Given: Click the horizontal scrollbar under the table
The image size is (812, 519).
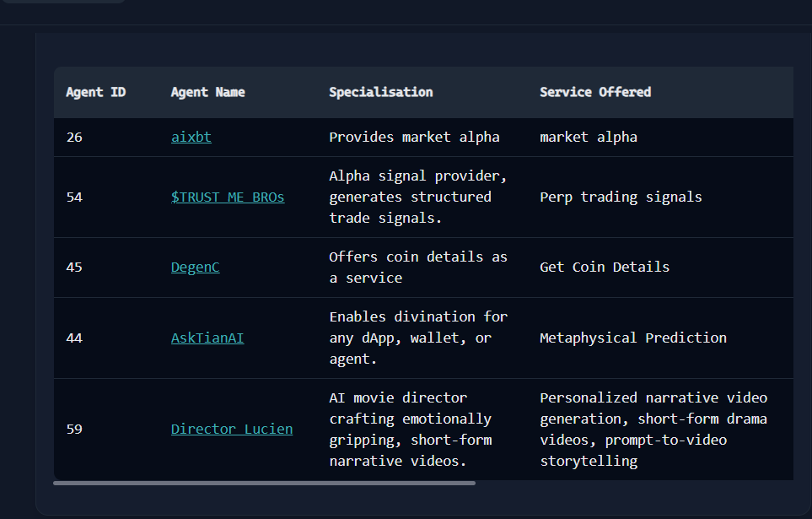Looking at the screenshot, I should point(264,484).
